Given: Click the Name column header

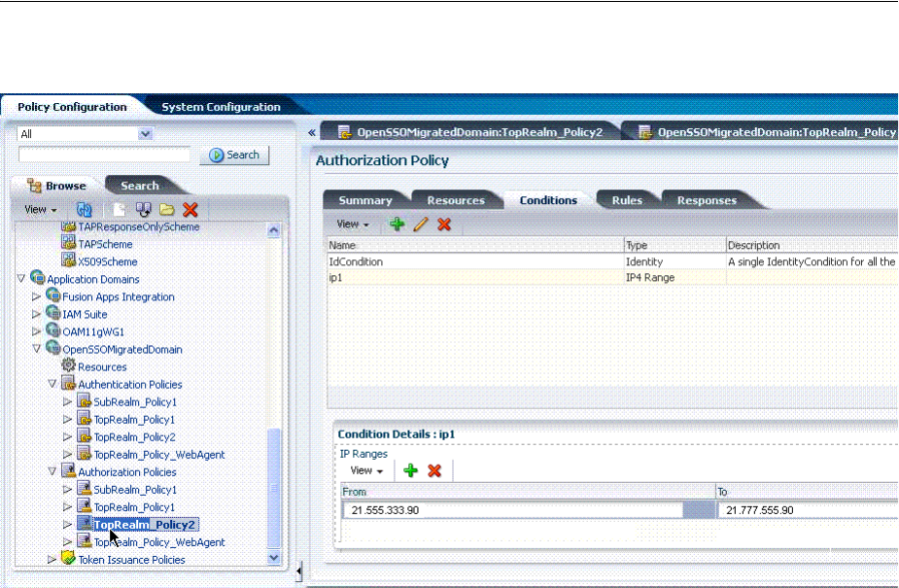Looking at the screenshot, I should (x=475, y=245).
